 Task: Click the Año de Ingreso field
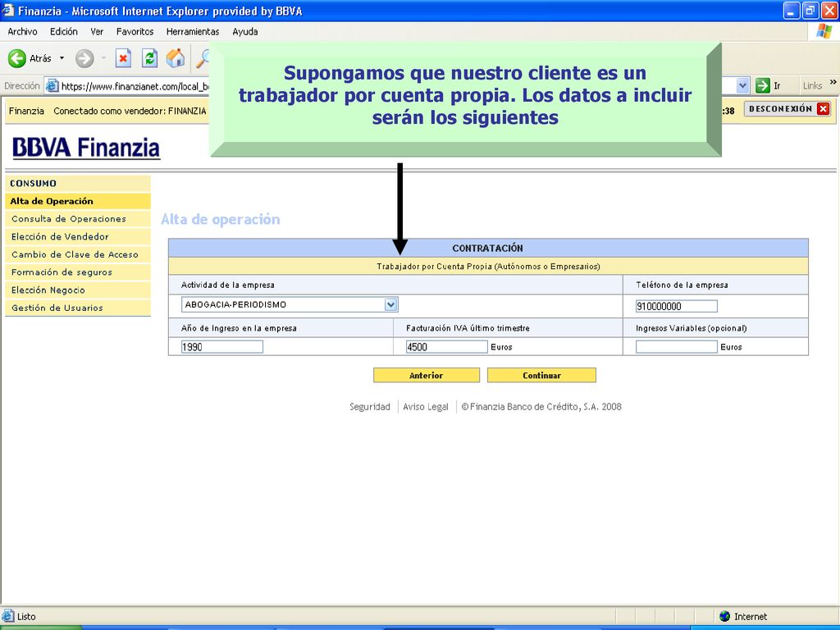221,347
